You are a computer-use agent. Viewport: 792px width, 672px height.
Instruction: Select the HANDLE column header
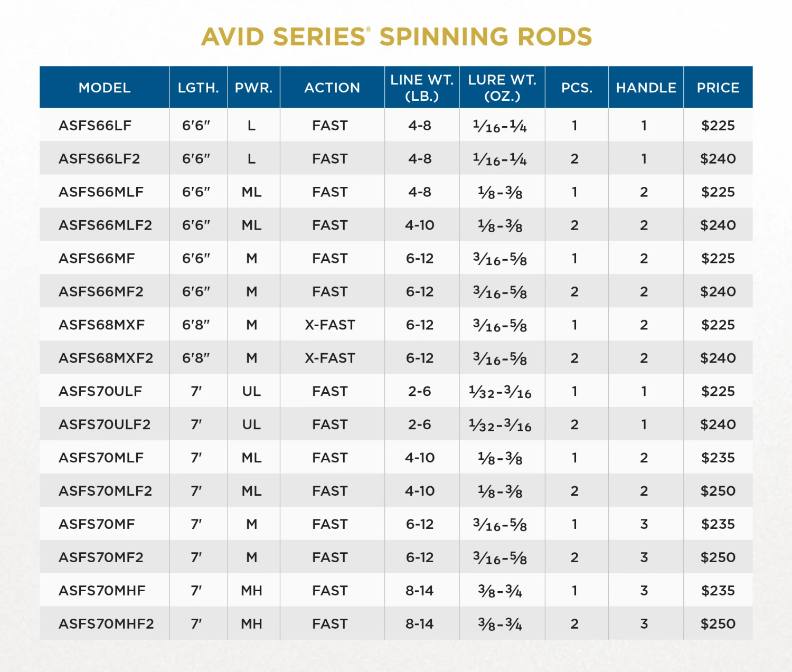pos(646,88)
